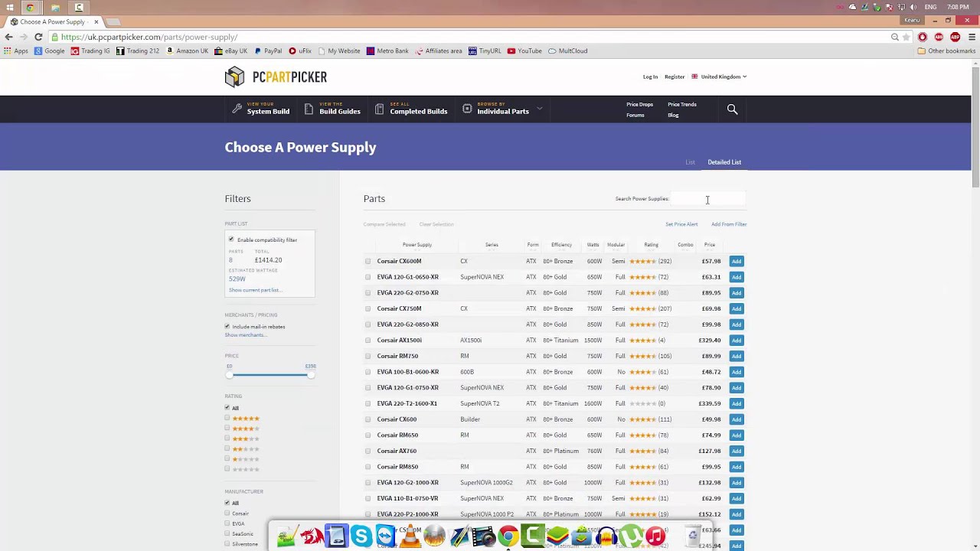
Task: Click the OneDrive cloud tray icon
Action: click(x=852, y=7)
